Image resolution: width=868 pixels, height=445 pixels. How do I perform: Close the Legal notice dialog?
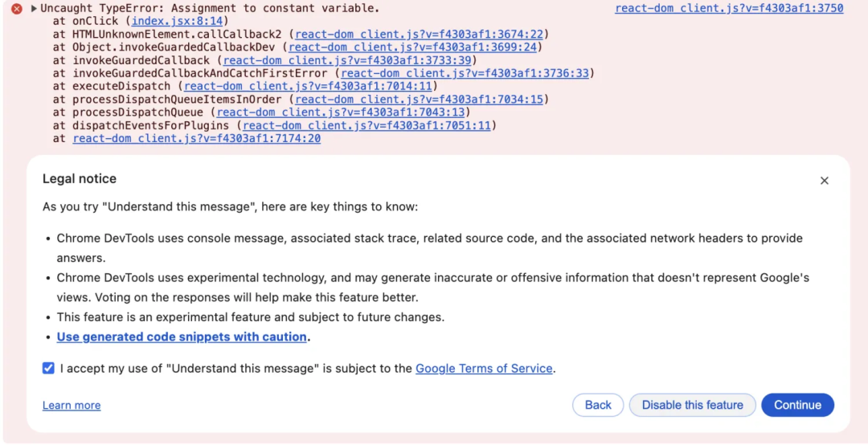(x=824, y=181)
